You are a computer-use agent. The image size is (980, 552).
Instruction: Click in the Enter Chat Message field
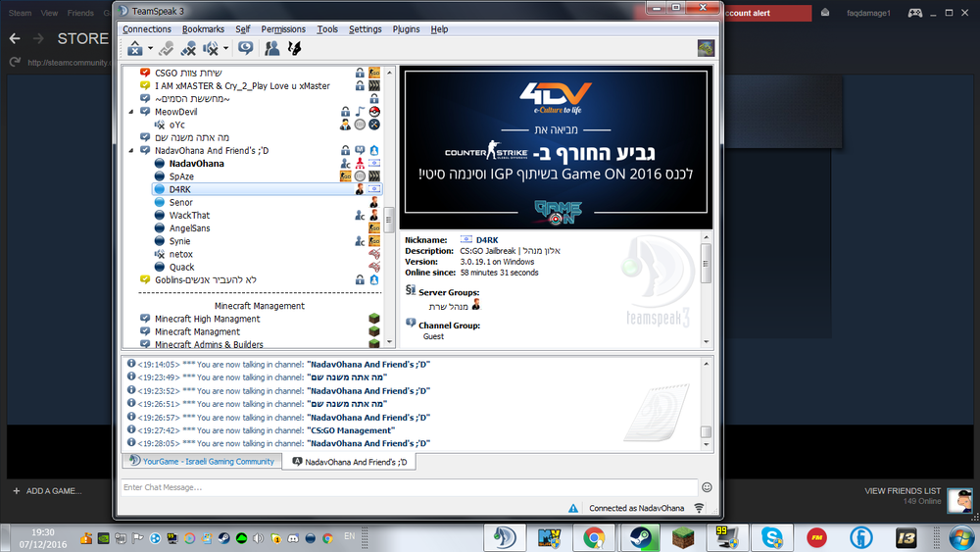pyautogui.click(x=408, y=487)
